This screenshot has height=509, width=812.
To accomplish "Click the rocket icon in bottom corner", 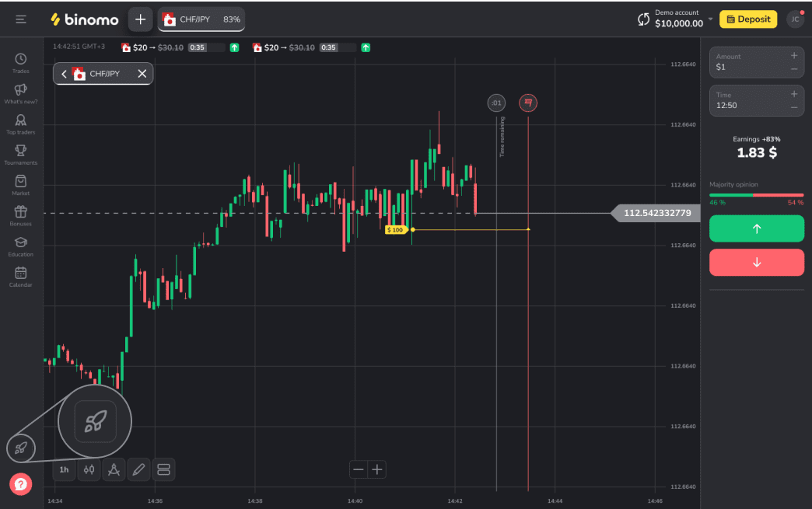I will (21, 448).
